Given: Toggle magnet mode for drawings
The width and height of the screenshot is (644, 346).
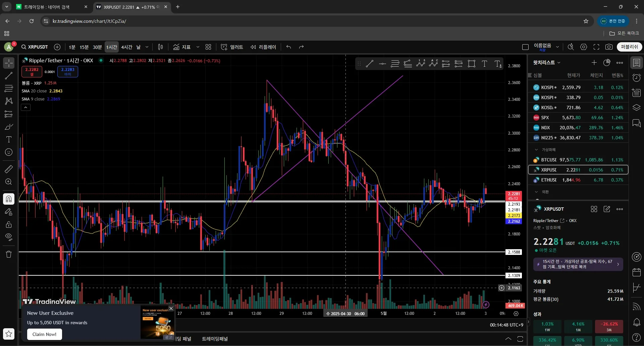Looking at the screenshot, I should (x=9, y=199).
